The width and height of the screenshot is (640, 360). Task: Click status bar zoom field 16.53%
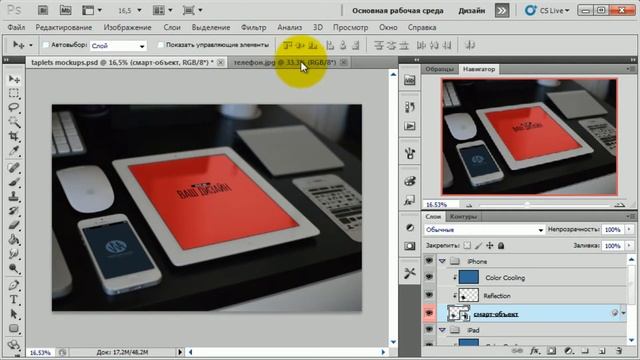coord(40,352)
